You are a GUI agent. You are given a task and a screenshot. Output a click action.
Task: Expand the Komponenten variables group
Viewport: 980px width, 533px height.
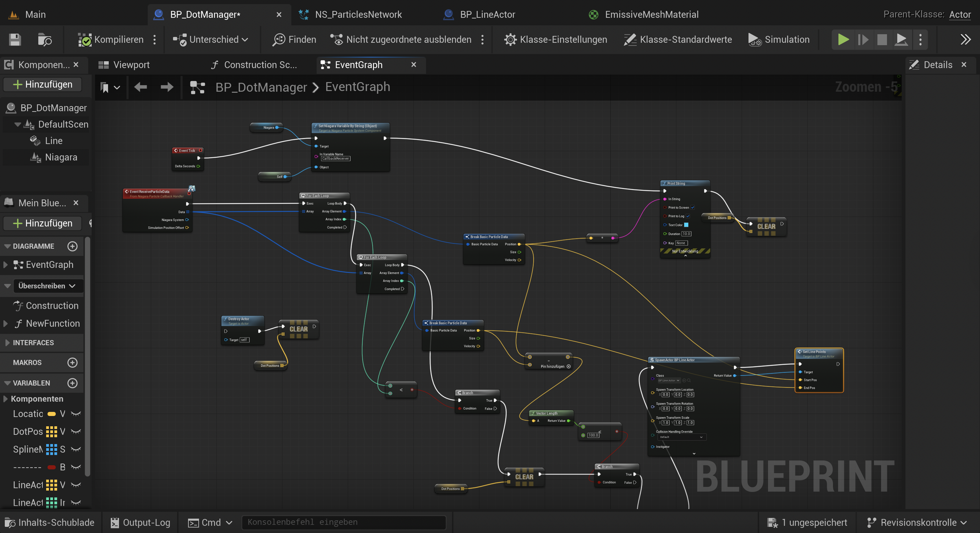tap(5, 399)
